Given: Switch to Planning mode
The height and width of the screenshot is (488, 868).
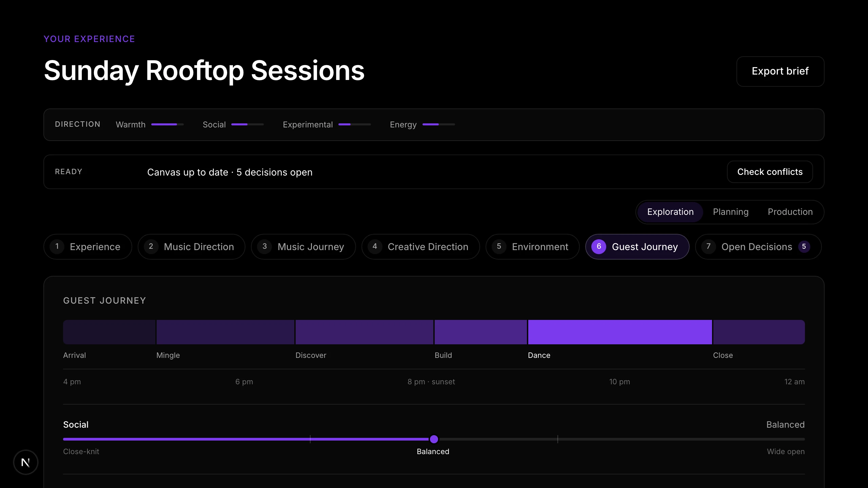Looking at the screenshot, I should point(731,212).
